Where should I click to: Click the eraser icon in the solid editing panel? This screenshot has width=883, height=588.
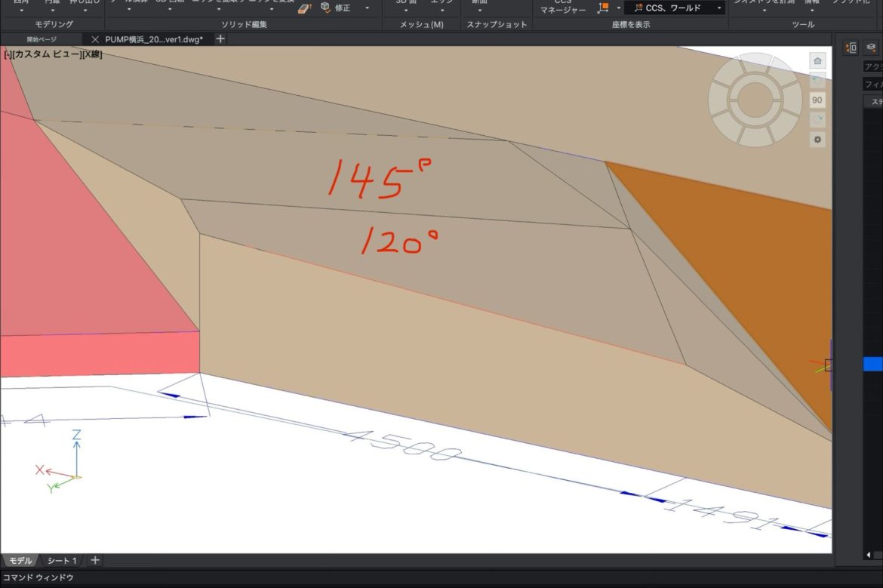coord(305,8)
